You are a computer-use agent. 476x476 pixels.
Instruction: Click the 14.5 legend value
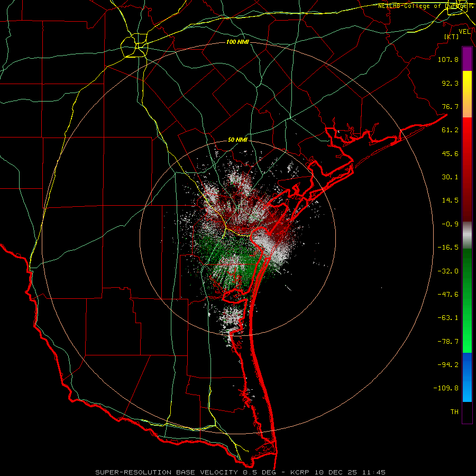450,200
